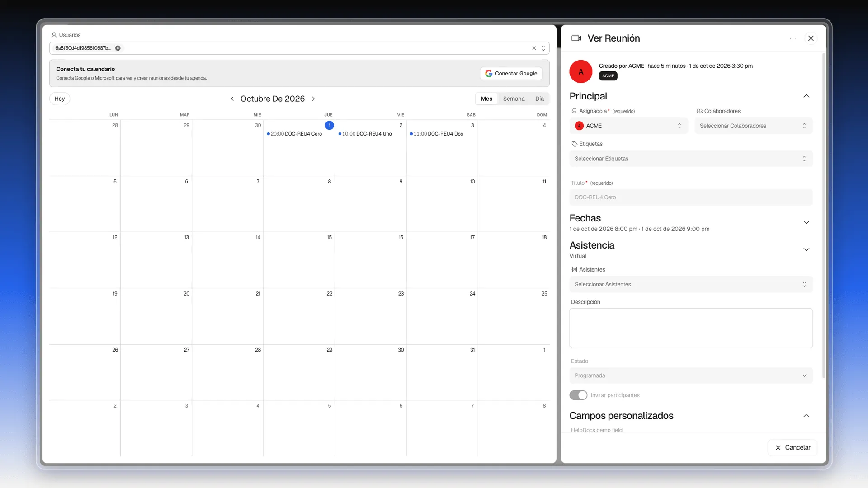Switch to Día calendar view
The height and width of the screenshot is (488, 868).
coord(539,99)
